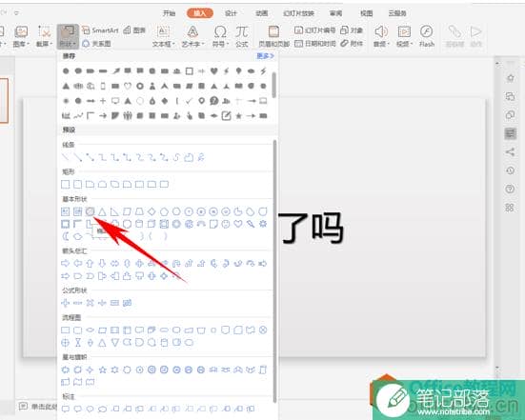
Task: Expand the 视频 video dropdown
Action: point(404,36)
